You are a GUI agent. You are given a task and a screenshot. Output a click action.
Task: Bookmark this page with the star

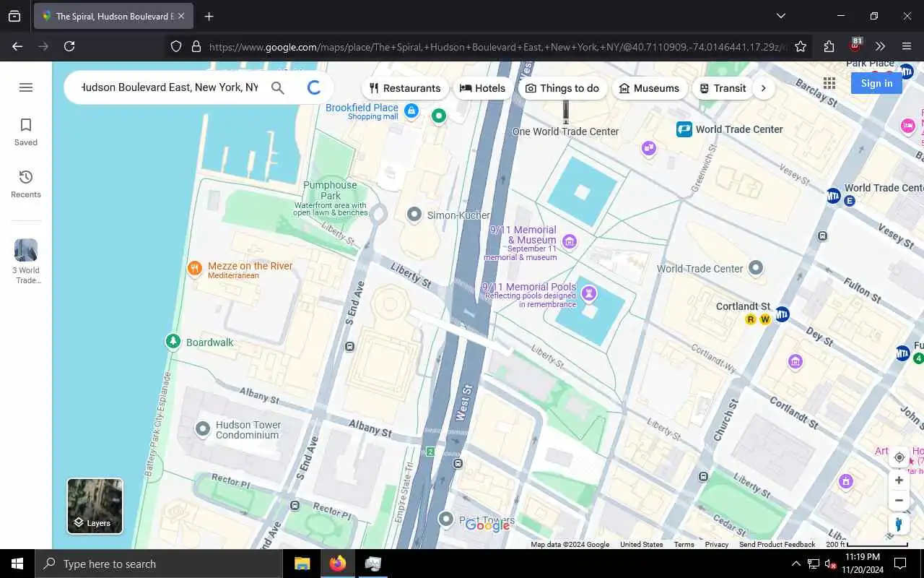tap(801, 46)
